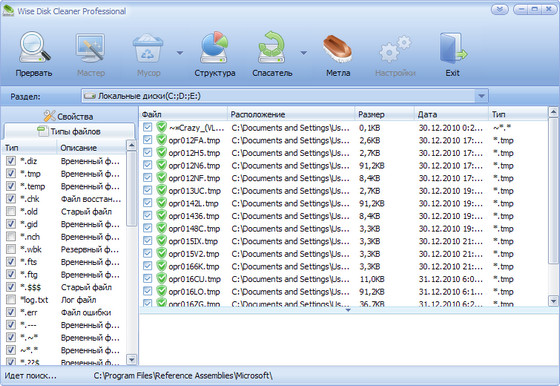The image size is (560, 386).
Task: Switch to the Свойства tab
Action: [69, 116]
